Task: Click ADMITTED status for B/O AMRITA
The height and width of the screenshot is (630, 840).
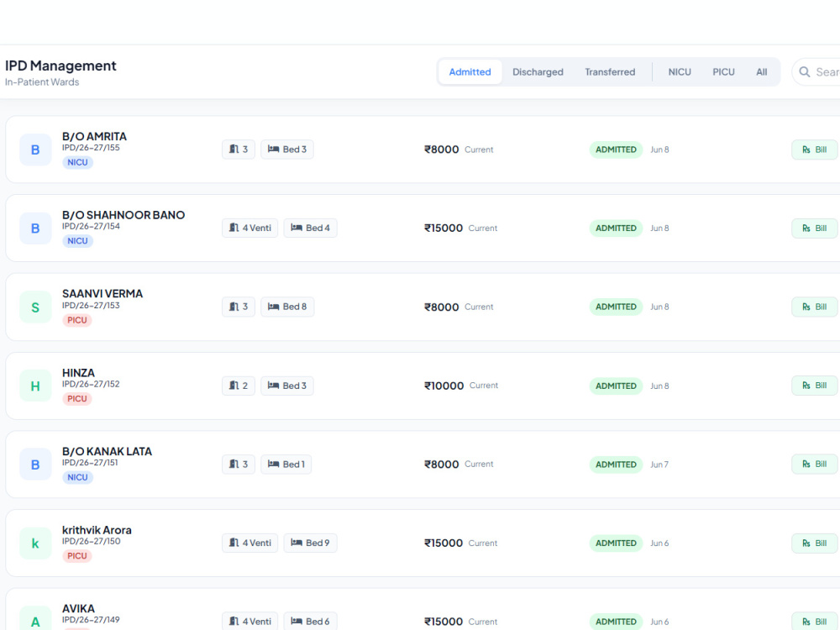Action: 616,150
